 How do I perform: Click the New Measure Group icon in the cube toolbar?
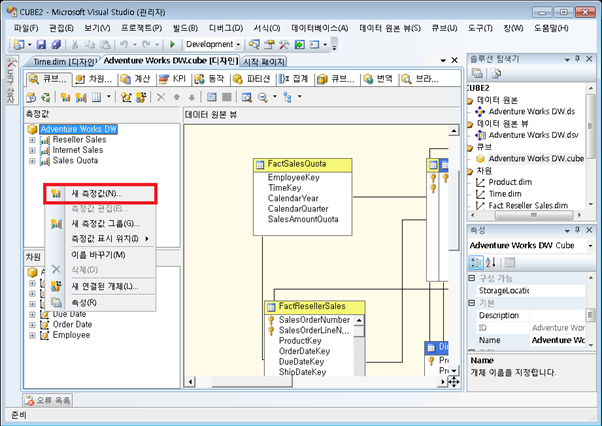pos(81,97)
